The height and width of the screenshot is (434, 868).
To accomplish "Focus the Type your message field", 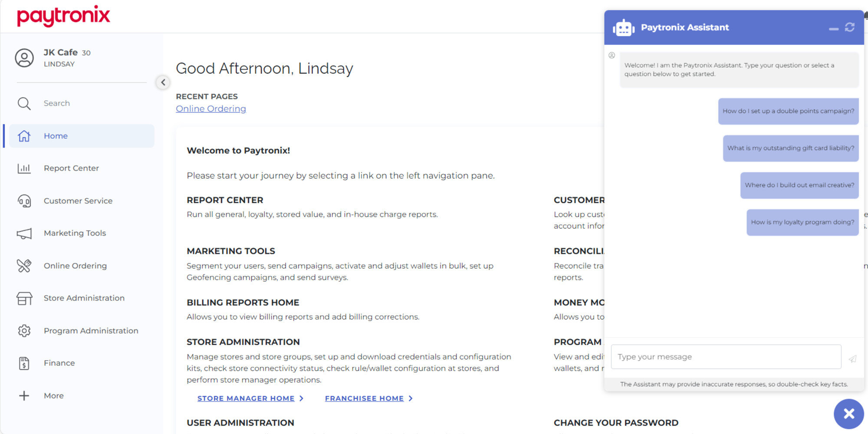I will pyautogui.click(x=726, y=357).
